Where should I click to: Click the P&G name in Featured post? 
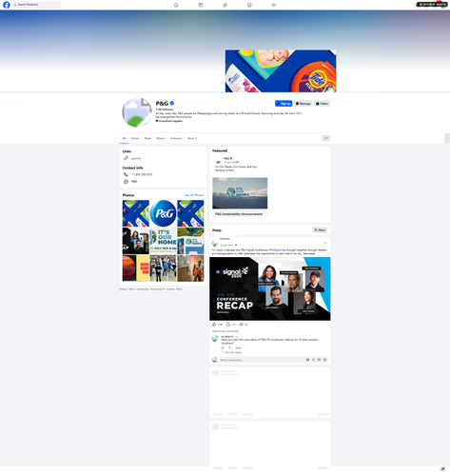tap(226, 158)
